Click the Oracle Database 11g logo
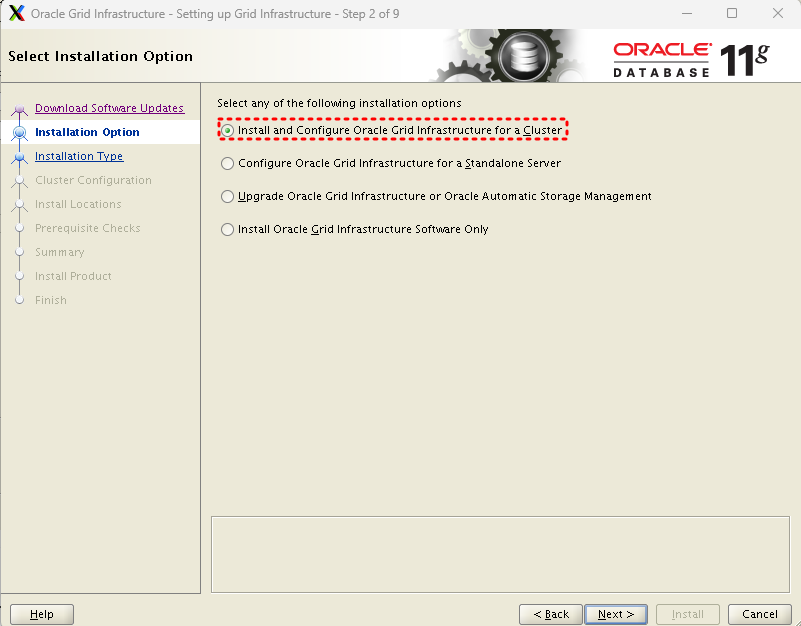The height and width of the screenshot is (626, 801). (691, 60)
